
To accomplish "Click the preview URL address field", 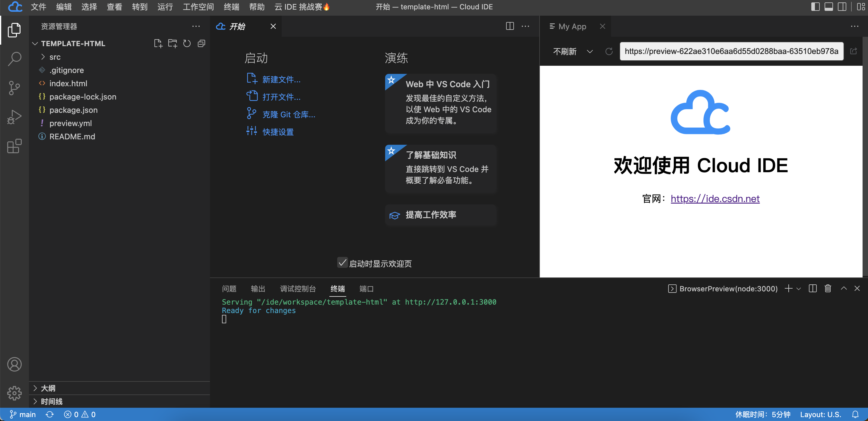I will point(732,51).
